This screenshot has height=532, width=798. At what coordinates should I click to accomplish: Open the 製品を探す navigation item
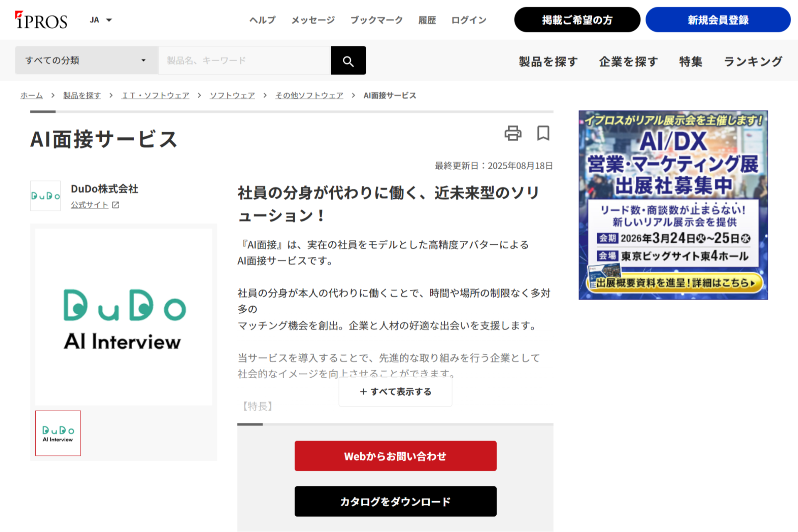coord(548,62)
